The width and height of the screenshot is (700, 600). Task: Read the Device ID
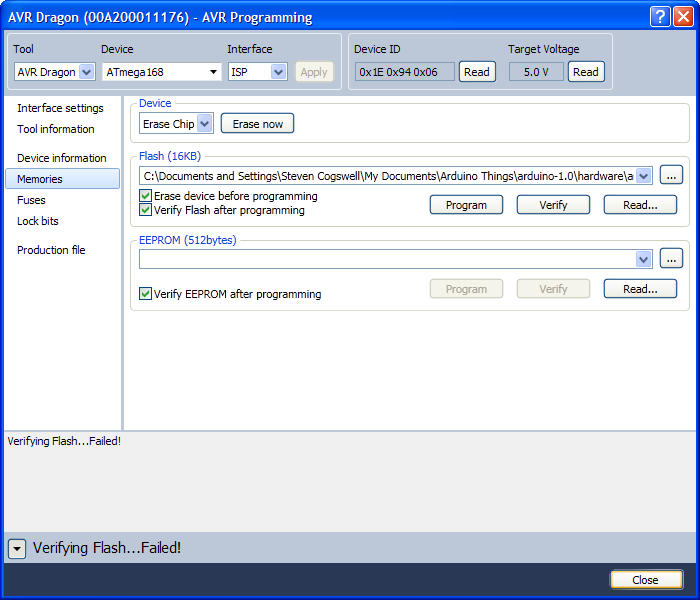point(477,72)
